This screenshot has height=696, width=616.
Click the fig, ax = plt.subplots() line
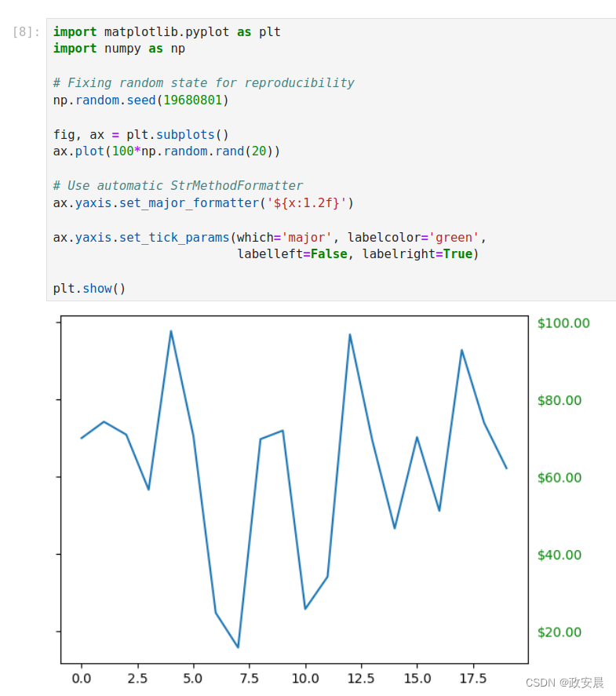[x=140, y=134]
